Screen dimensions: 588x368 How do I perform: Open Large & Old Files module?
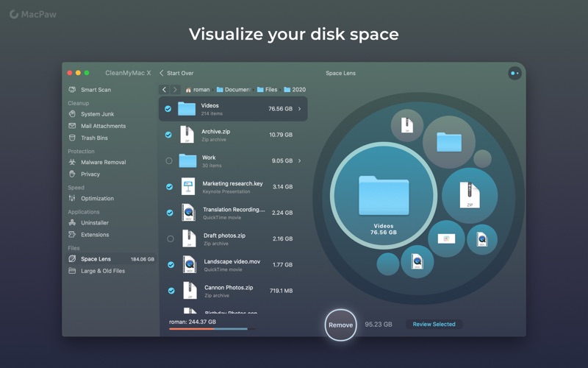(103, 271)
